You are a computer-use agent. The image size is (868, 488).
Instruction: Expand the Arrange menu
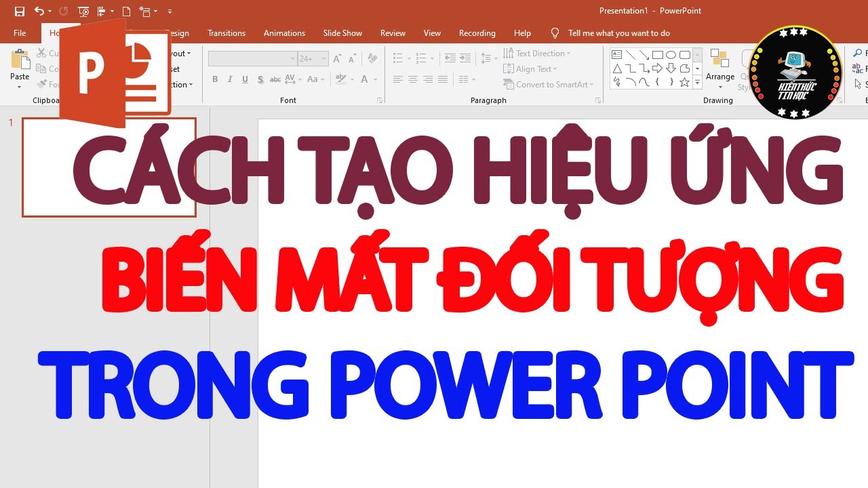tap(720, 70)
